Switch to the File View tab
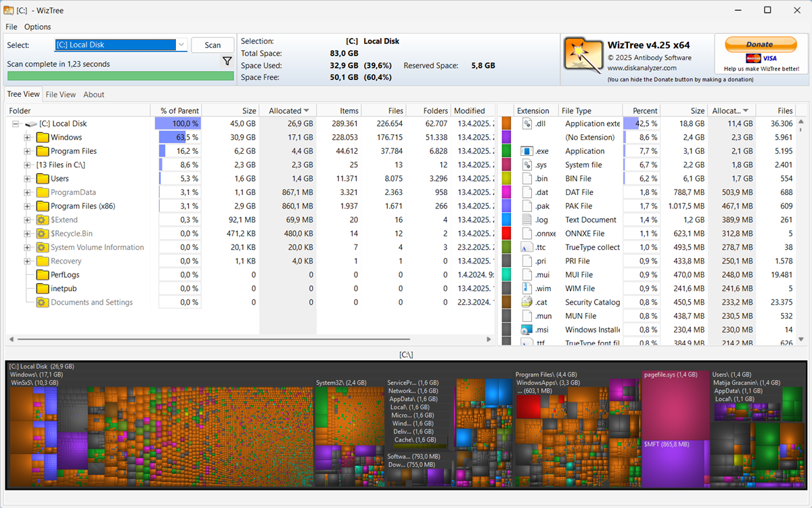812x508 pixels. pos(61,95)
